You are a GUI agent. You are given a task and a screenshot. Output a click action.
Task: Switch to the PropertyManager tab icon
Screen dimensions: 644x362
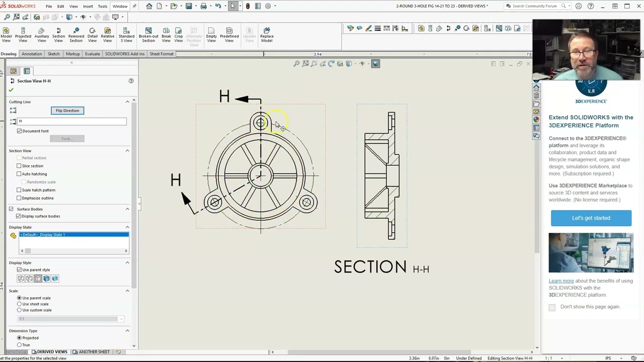coord(27,71)
